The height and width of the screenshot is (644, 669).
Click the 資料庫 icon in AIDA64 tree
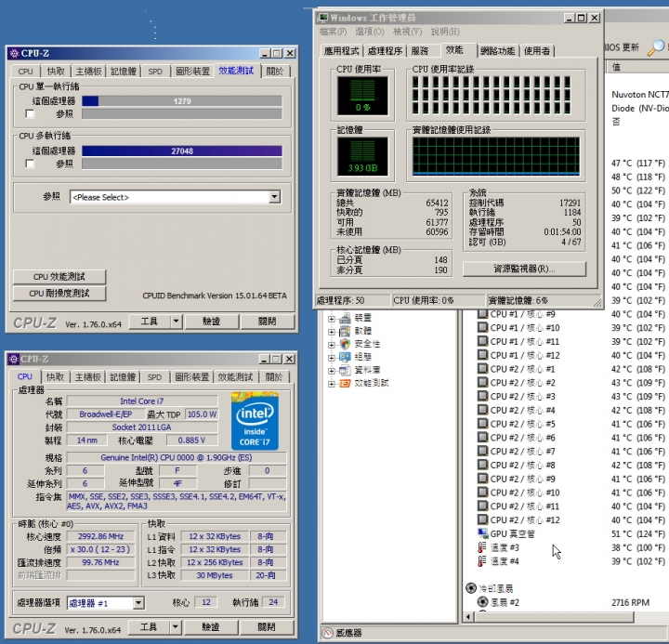[x=345, y=370]
